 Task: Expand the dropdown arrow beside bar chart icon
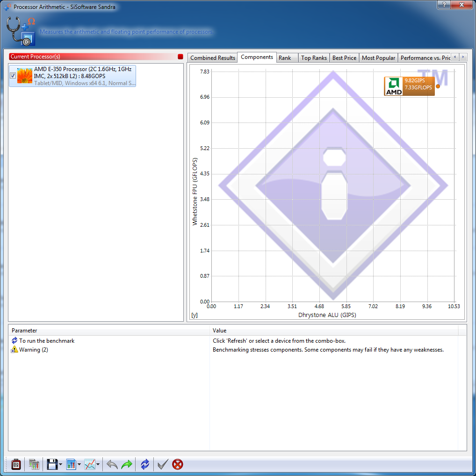(79, 465)
